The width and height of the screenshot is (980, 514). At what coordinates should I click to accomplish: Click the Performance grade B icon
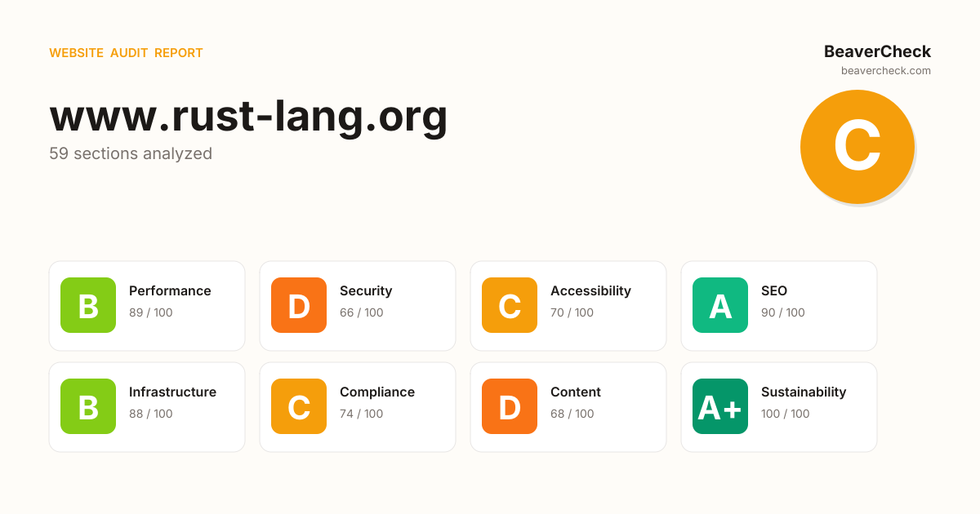click(88, 305)
